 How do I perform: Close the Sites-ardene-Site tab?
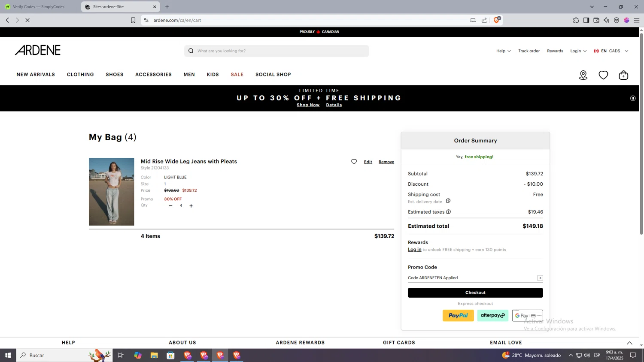tap(155, 7)
